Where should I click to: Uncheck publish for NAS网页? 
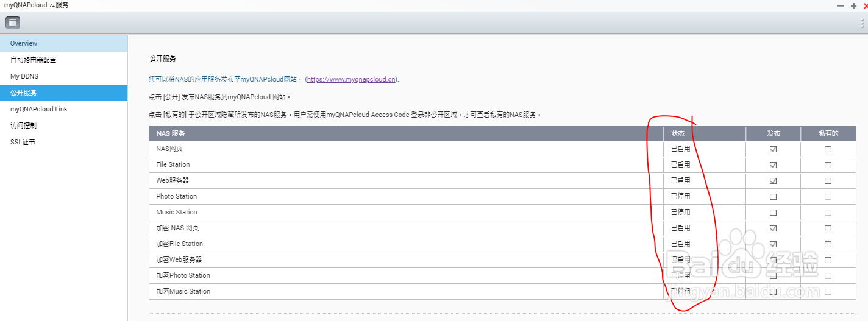[774, 149]
